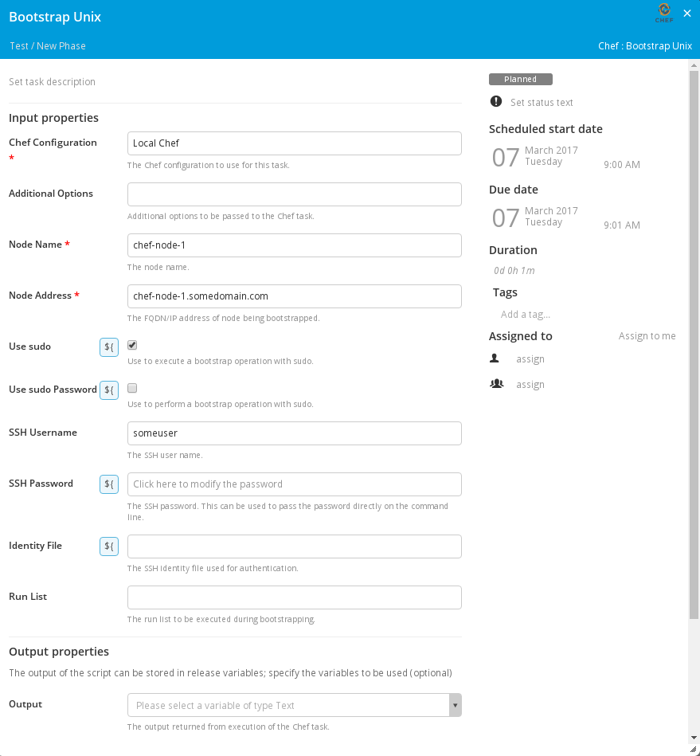Toggle variable mode for Use sudo Password
This screenshot has width=700, height=756.
pyautogui.click(x=109, y=390)
